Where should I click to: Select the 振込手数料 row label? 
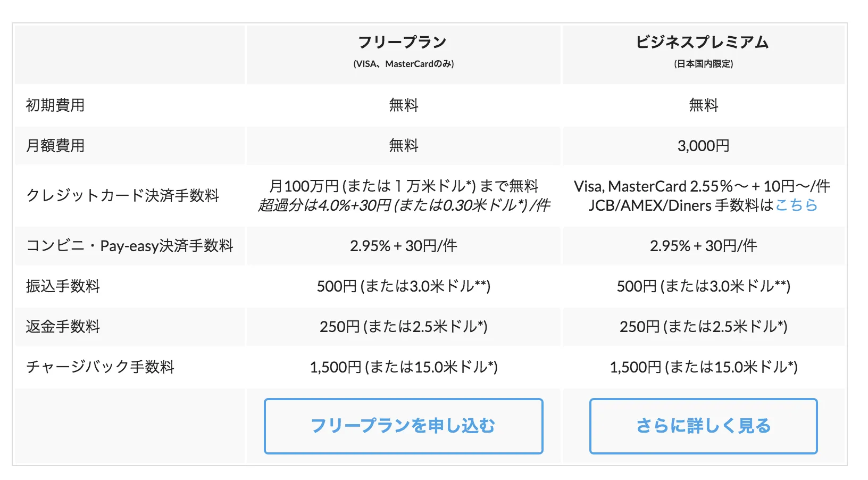point(64,286)
